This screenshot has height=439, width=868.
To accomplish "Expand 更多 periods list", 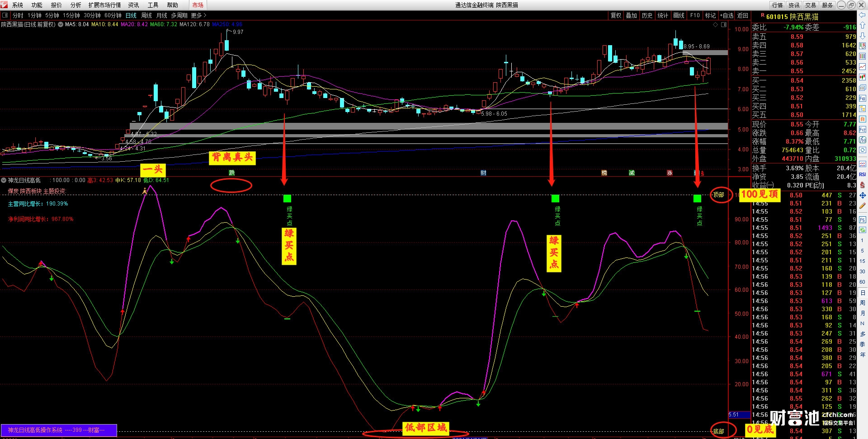I will (x=198, y=15).
